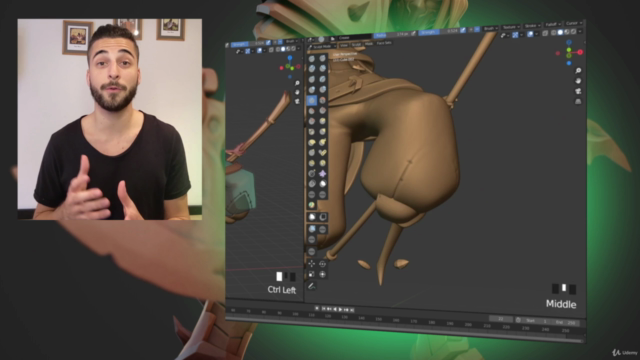Open the Sculpt Mode selector dropdown

(x=322, y=47)
